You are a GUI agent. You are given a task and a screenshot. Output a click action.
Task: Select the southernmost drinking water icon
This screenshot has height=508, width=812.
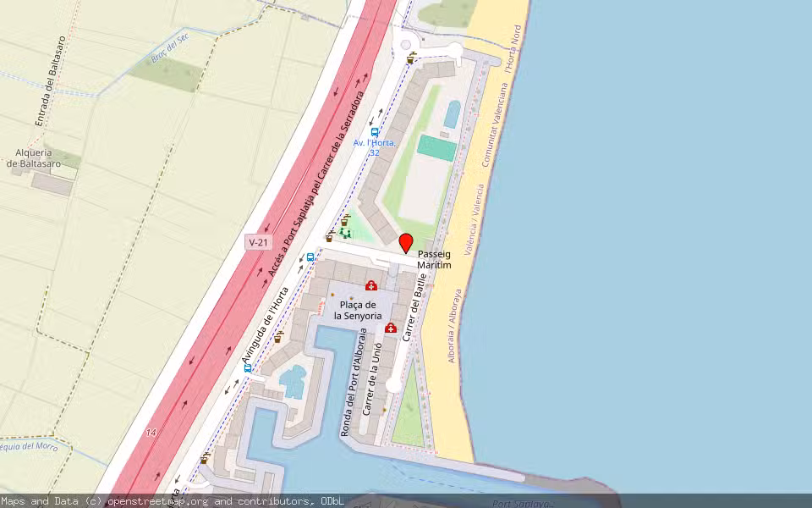(x=204, y=458)
